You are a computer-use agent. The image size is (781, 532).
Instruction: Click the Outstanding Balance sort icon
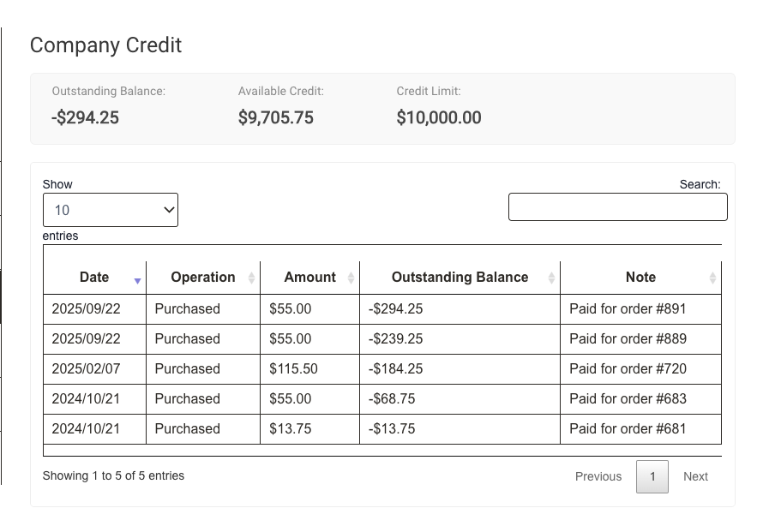[551, 278]
